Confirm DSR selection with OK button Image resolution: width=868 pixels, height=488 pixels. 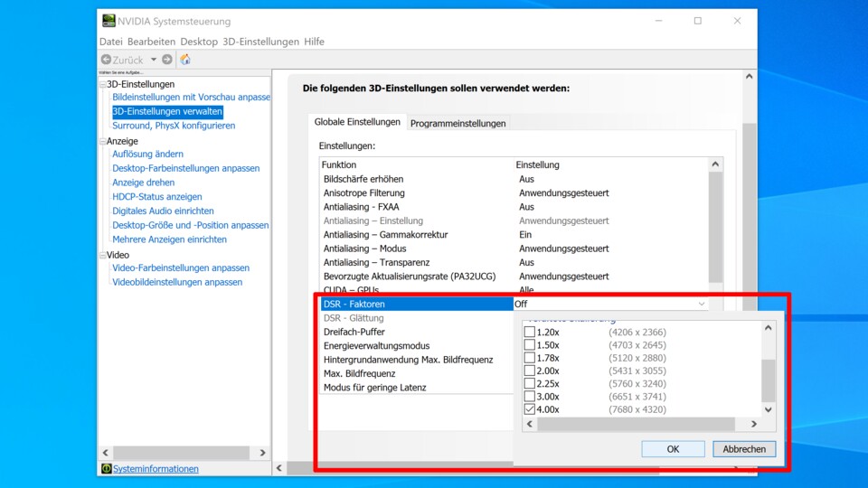coord(673,449)
